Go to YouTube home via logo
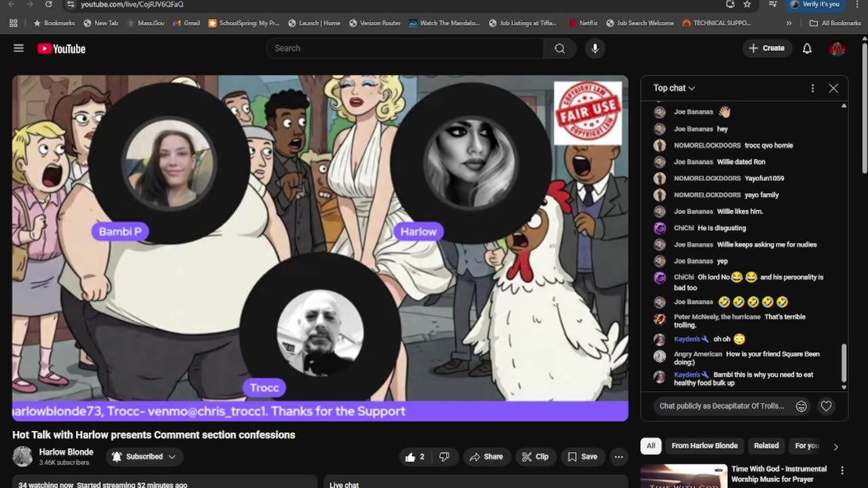868x488 pixels. click(61, 48)
